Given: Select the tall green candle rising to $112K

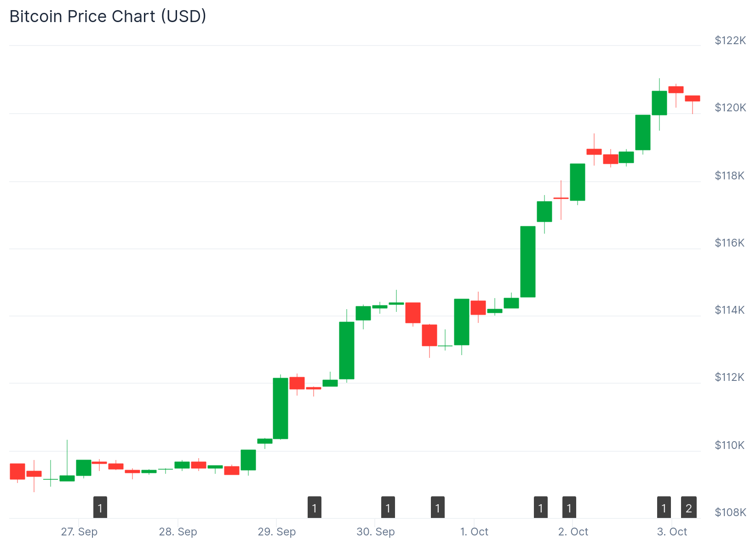Looking at the screenshot, I should (281, 408).
